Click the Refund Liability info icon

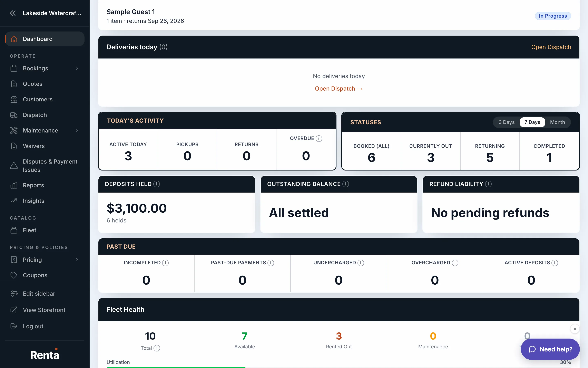pyautogui.click(x=488, y=184)
